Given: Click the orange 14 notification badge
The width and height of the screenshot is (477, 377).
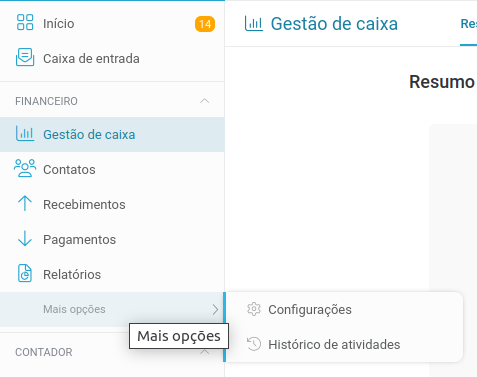Looking at the screenshot, I should pos(205,24).
